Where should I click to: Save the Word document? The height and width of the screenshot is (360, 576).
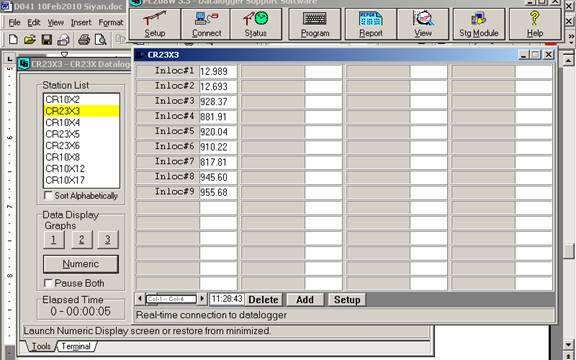(x=47, y=39)
